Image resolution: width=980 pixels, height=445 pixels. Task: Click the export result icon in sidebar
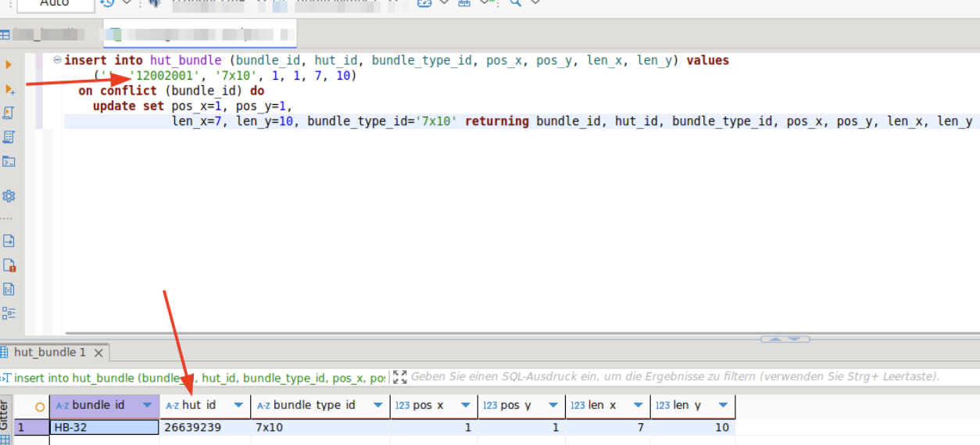(9, 241)
